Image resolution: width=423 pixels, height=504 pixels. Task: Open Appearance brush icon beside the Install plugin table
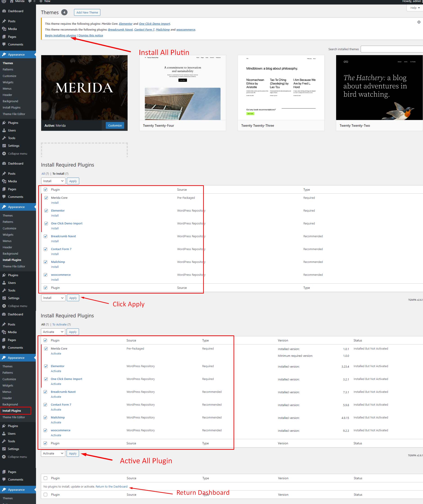coord(4,207)
